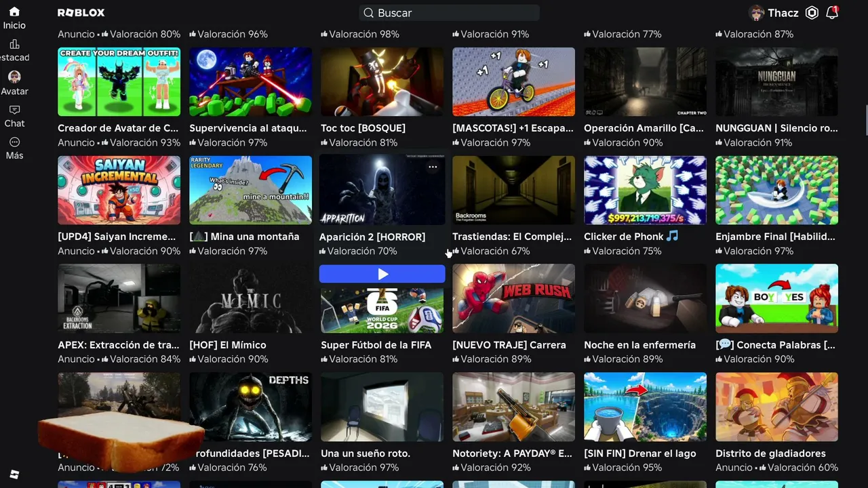Open the Backrooms Extraction APEX thumbnail
This screenshot has width=868, height=488.
click(x=119, y=298)
